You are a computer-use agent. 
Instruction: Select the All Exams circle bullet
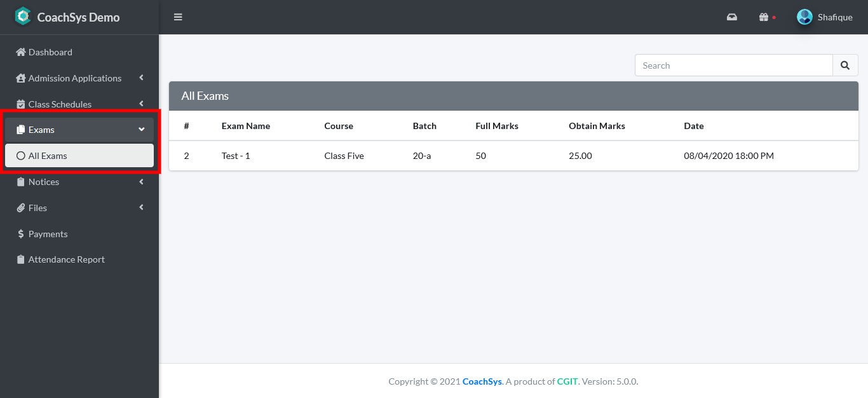tap(21, 156)
